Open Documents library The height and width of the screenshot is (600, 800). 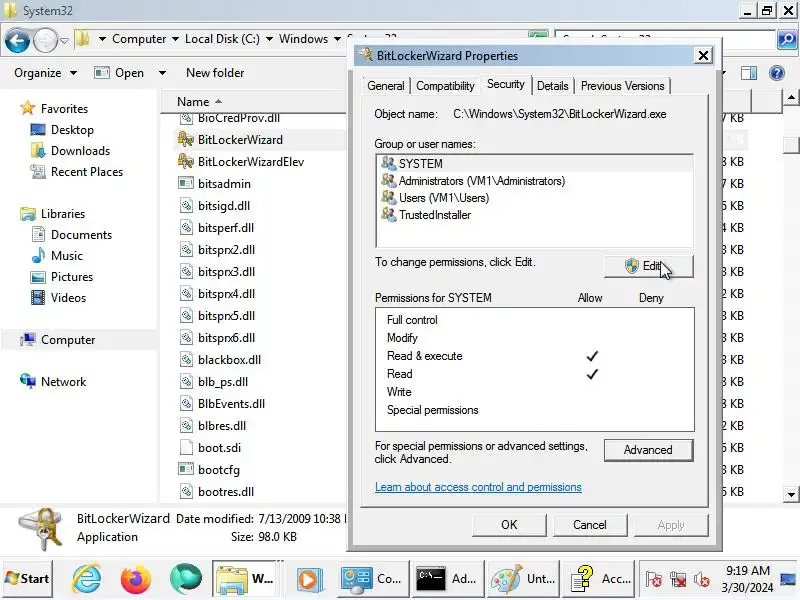click(x=81, y=235)
